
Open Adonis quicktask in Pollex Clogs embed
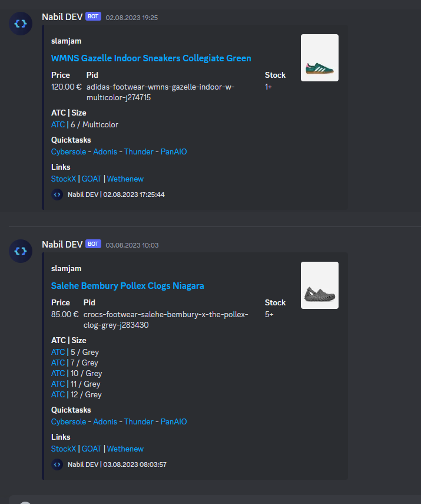pyautogui.click(x=105, y=421)
